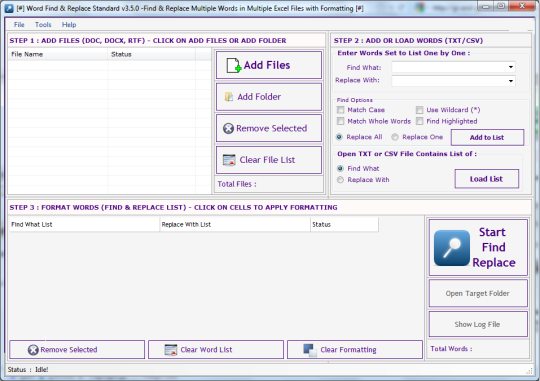The image size is (540, 381).
Task: Enable the Match Whole Words checkbox
Action: click(341, 121)
